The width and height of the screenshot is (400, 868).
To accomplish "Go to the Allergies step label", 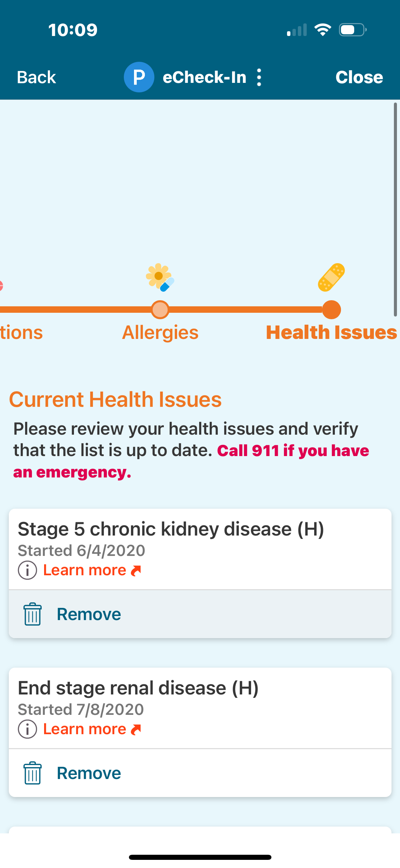I will pos(160,332).
